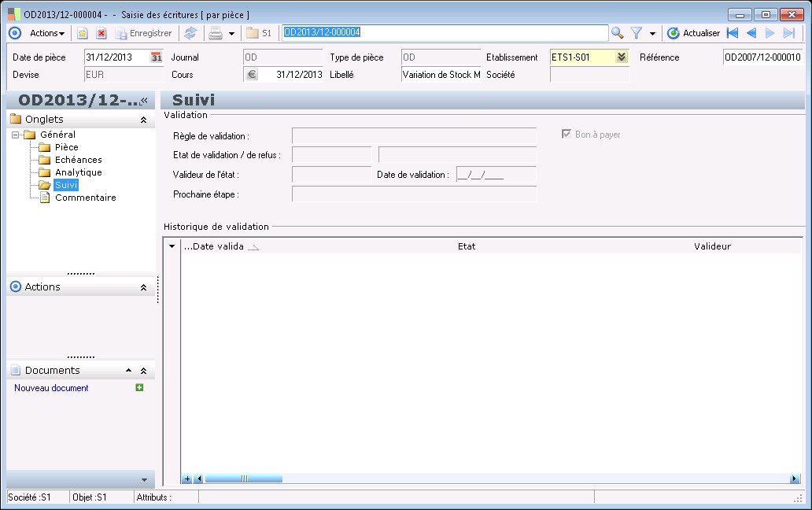Collapse the Onglets panel section

pos(143,120)
